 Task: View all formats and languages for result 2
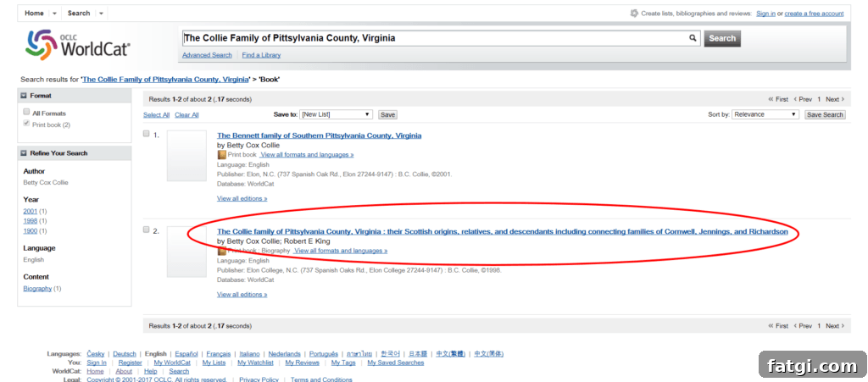point(341,251)
